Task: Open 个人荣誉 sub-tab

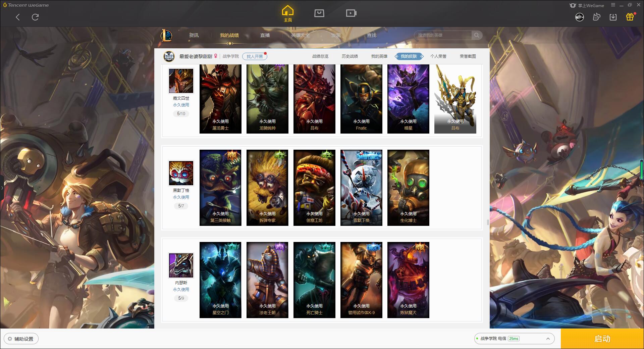Action: 438,56
